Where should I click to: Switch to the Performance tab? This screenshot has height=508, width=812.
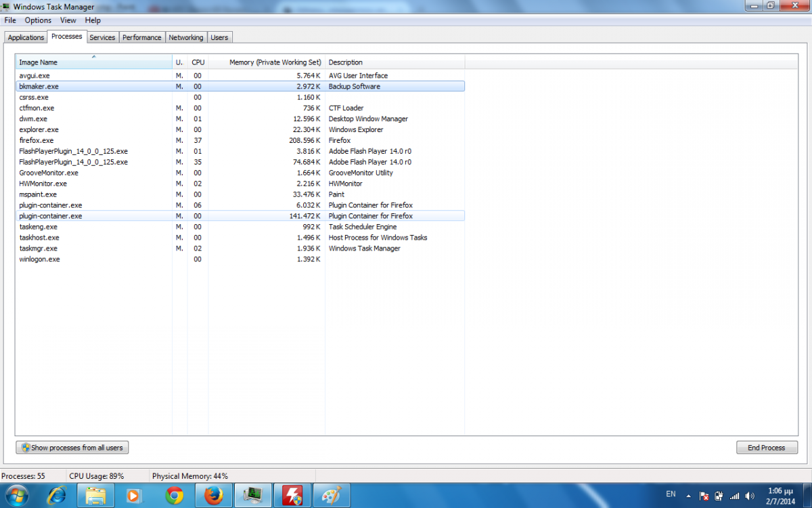click(142, 37)
